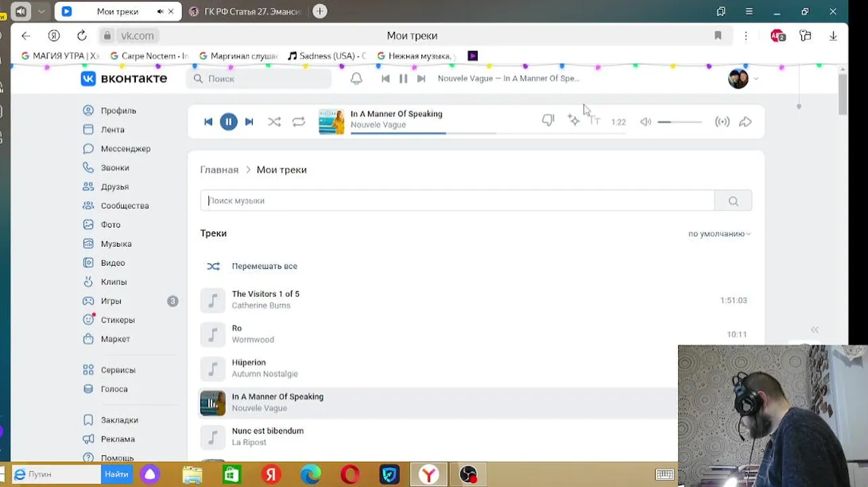Image resolution: width=868 pixels, height=487 pixels.
Task: Open the downloads arrow in browser toolbar
Action: 833,36
